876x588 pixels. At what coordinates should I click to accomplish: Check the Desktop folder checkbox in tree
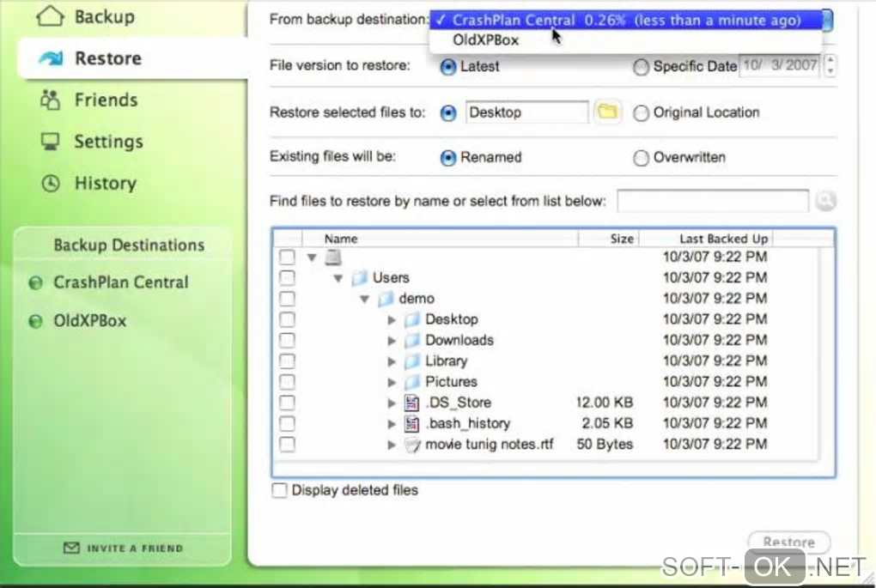coord(287,319)
